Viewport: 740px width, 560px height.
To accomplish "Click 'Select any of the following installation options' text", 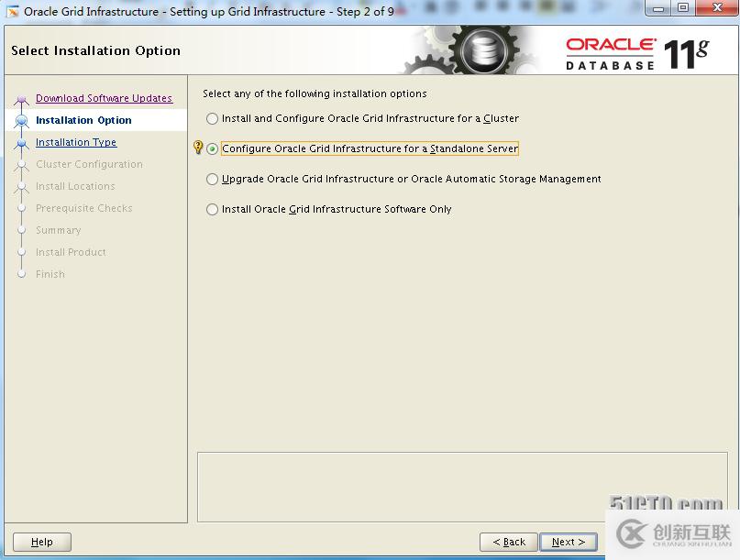I will (315, 93).
